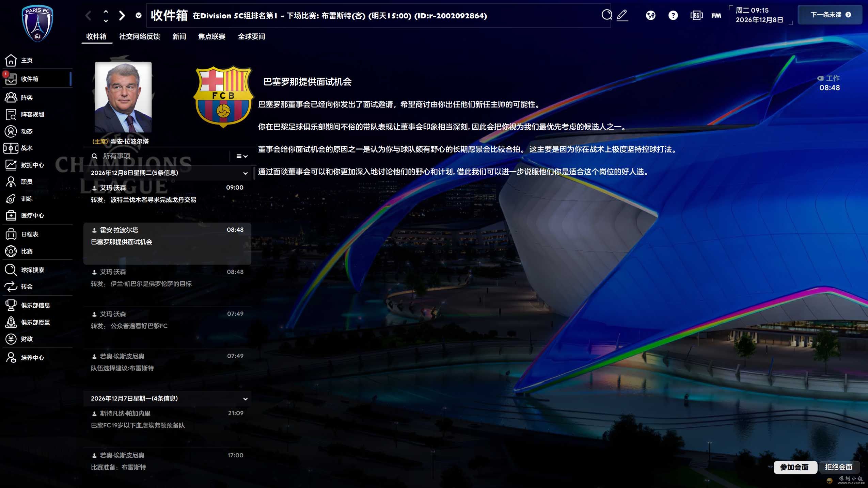Collapse the 2026年12月8日 message group

pyautogui.click(x=245, y=173)
